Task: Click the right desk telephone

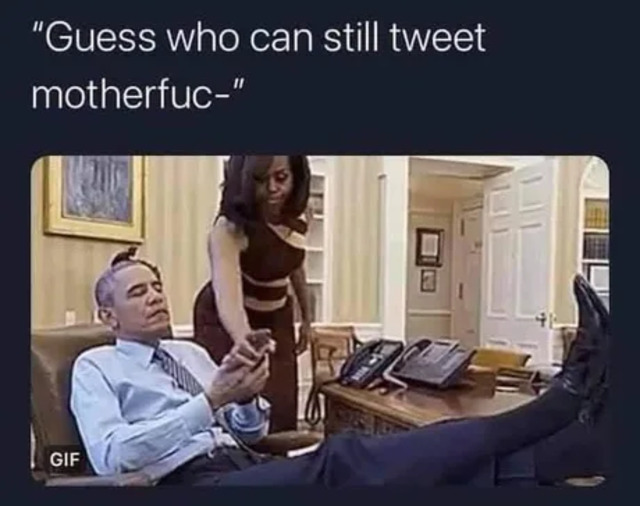Action: [x=431, y=363]
